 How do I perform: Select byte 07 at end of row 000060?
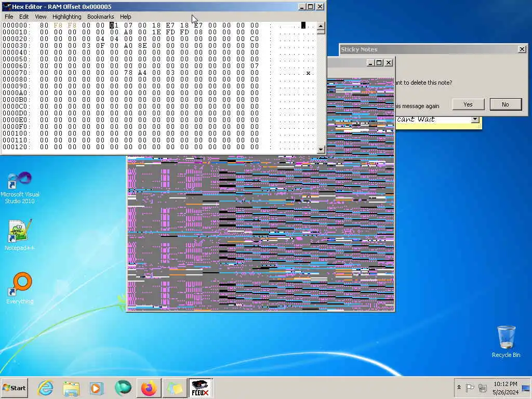coord(255,66)
